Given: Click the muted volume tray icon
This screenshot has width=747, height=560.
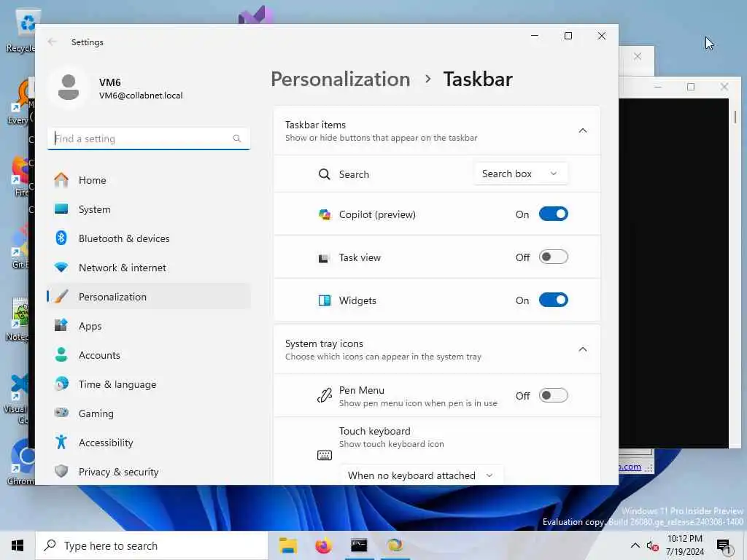Looking at the screenshot, I should point(652,545).
